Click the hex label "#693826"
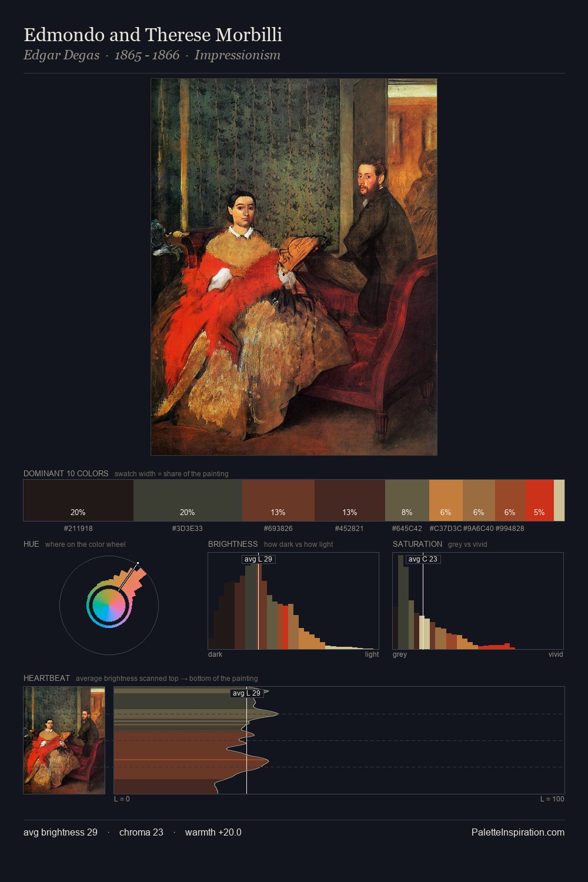This screenshot has width=588, height=882. tap(278, 528)
